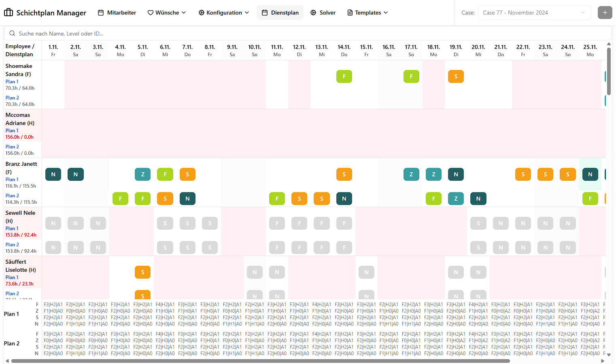
Task: Click the Schichtplan Manager briefcase logo icon
Action: [x=8, y=13]
